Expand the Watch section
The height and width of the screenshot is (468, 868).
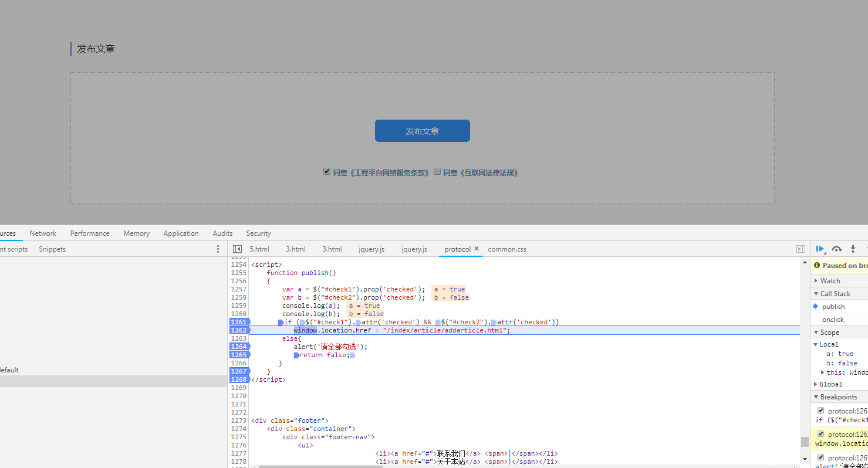click(816, 281)
